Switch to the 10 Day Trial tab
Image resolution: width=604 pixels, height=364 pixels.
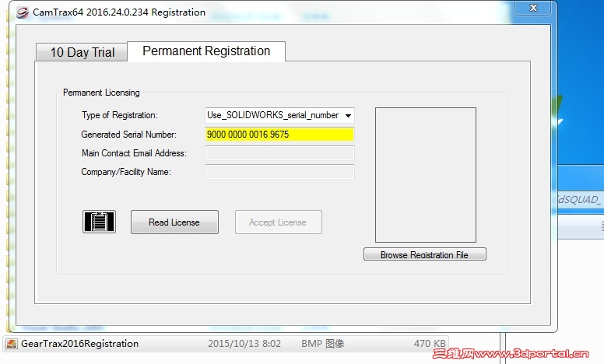pos(82,52)
